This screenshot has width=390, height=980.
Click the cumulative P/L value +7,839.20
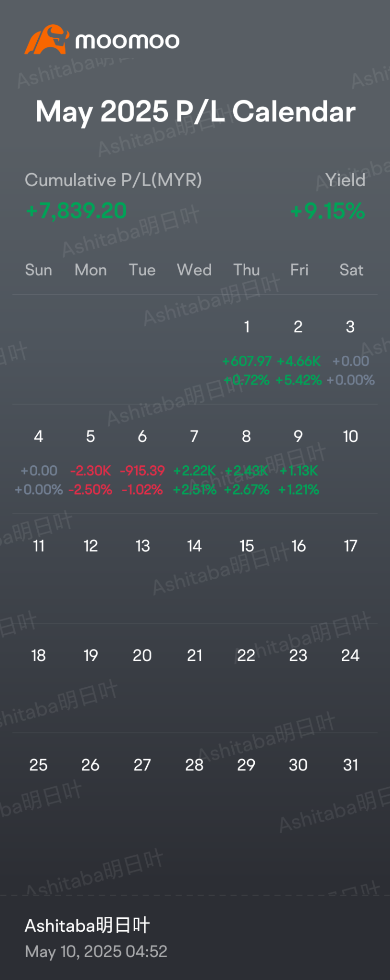(76, 211)
